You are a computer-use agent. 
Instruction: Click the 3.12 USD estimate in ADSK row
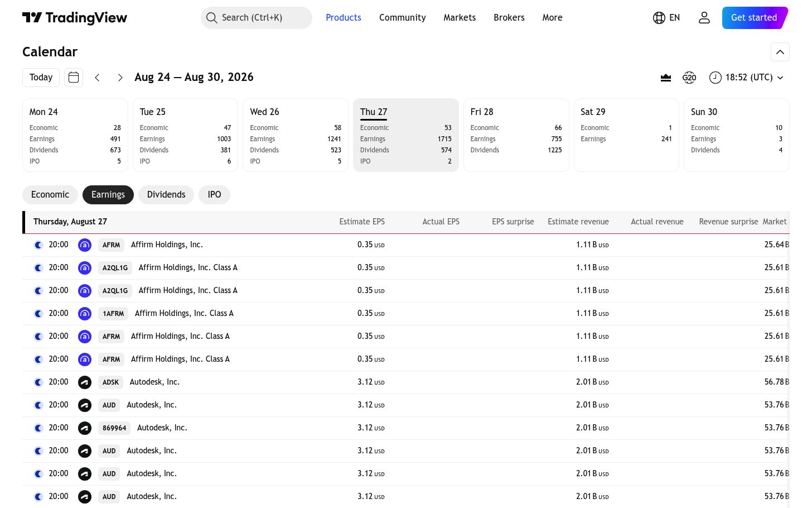[x=371, y=382]
